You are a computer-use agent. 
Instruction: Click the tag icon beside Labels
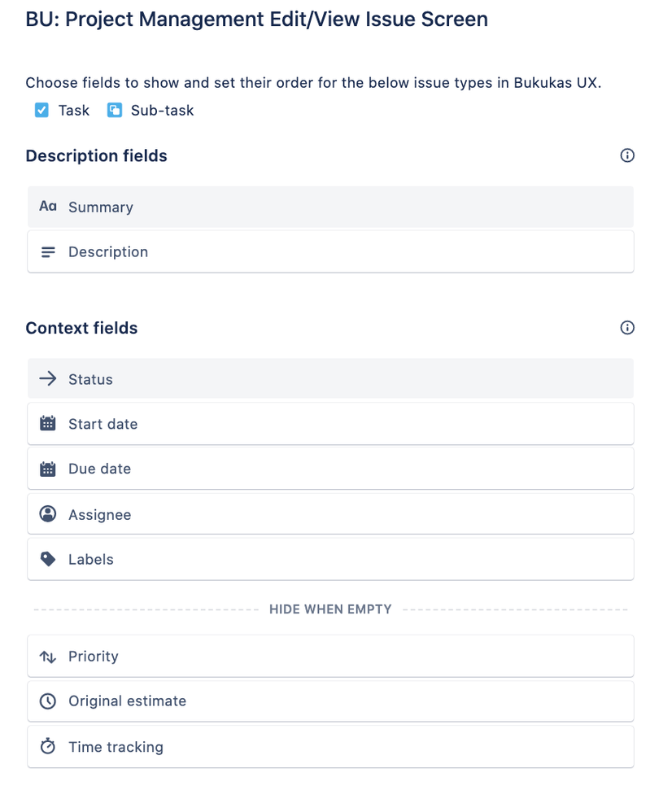click(x=48, y=559)
